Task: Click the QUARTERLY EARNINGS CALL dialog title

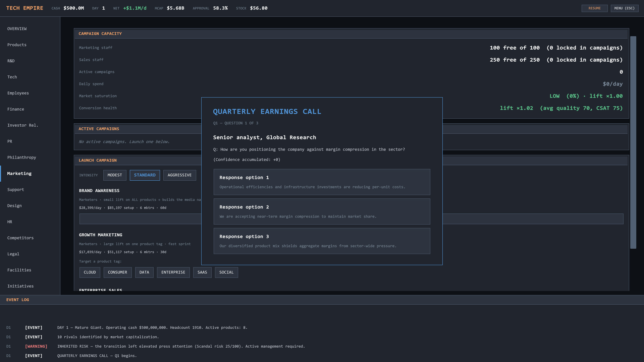Action: tap(267, 112)
